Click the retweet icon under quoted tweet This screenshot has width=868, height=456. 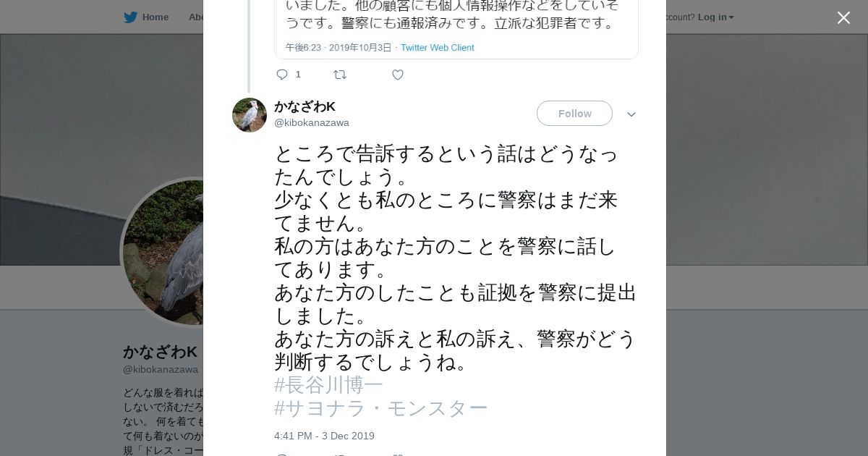(340, 75)
